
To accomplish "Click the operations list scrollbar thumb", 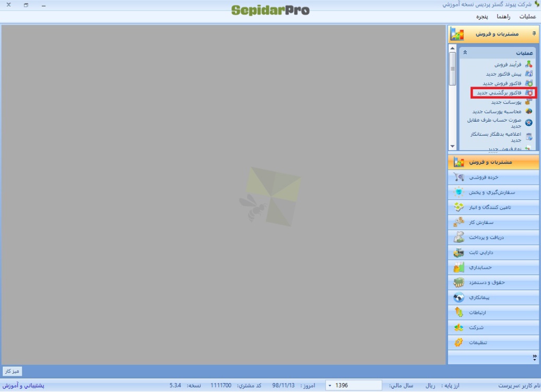I will (452, 69).
